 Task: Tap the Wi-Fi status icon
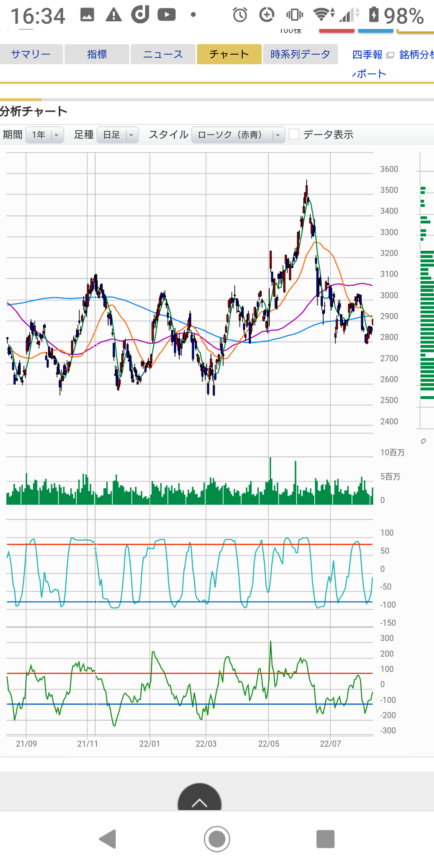click(324, 14)
